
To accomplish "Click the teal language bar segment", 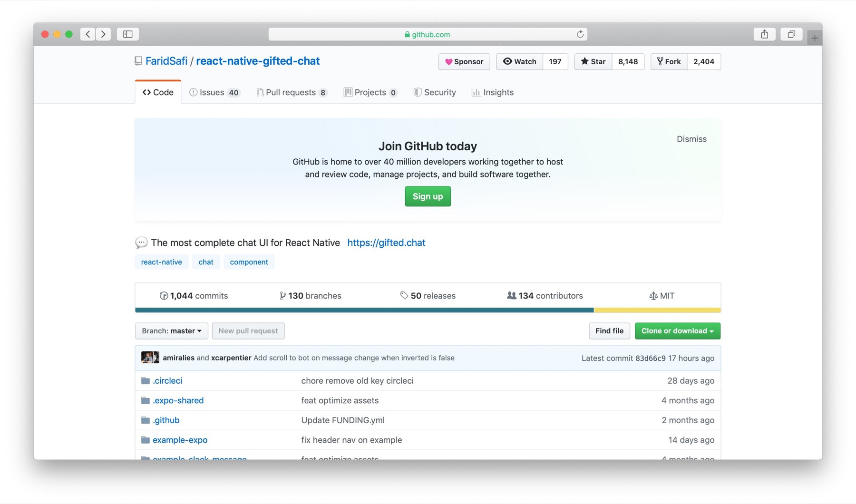I will (364, 310).
